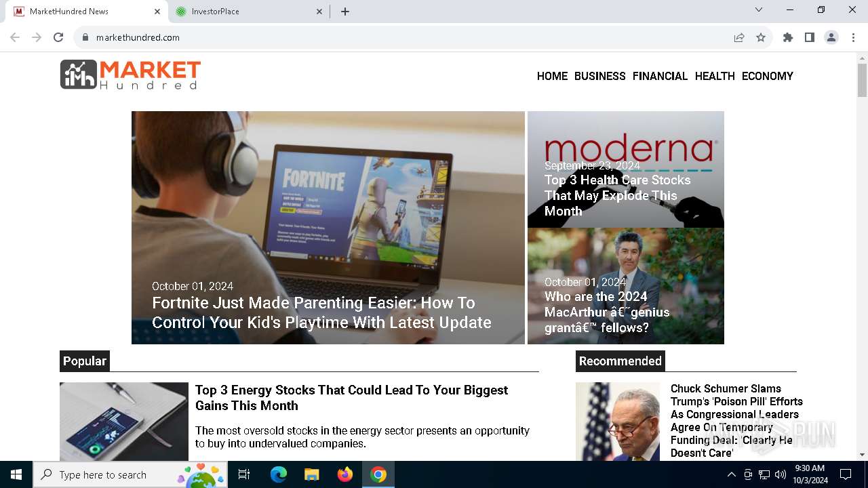Toggle the Chrome side panel icon

pos(809,37)
